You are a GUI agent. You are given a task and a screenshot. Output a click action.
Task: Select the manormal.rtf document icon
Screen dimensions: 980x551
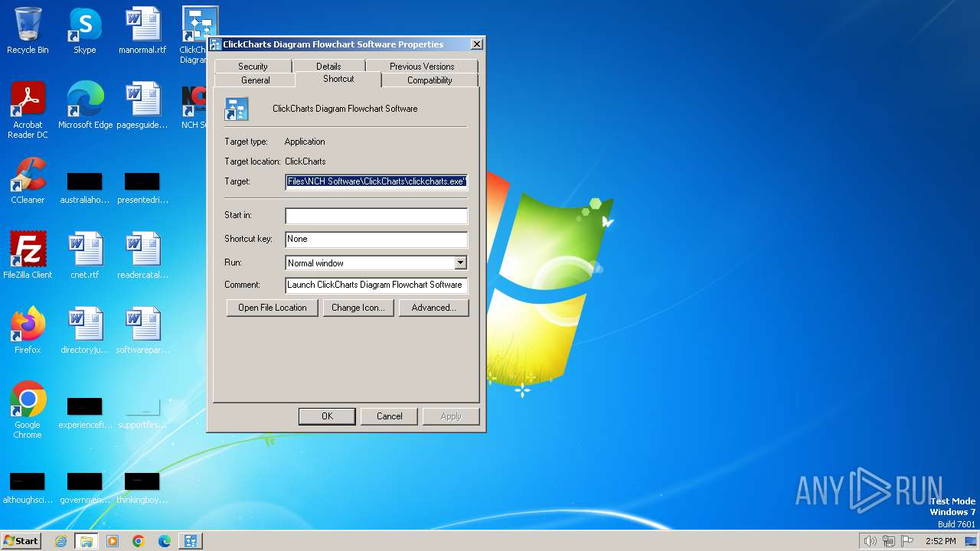(x=142, y=31)
